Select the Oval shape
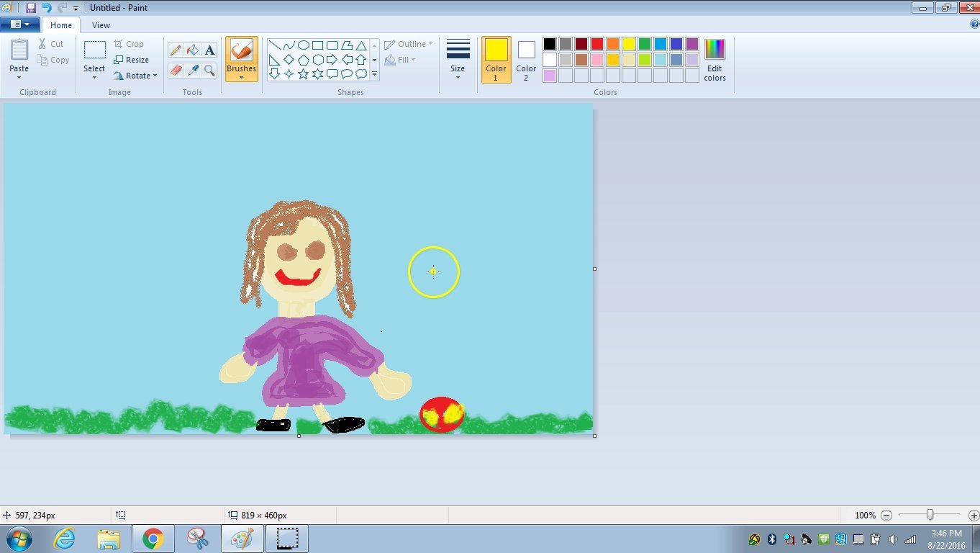The width and height of the screenshot is (980, 553). click(x=304, y=45)
